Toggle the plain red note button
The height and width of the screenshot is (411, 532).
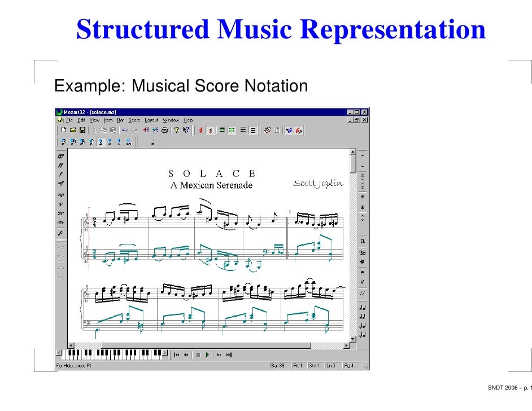coord(200,130)
